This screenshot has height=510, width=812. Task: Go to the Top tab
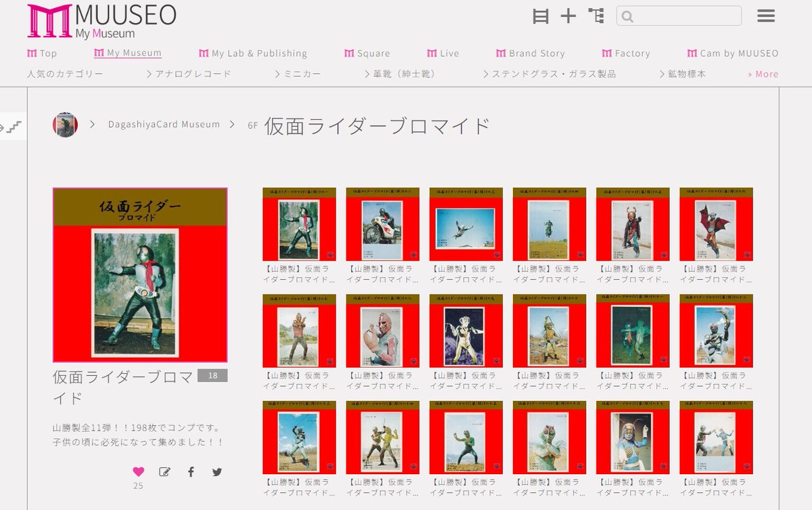tap(42, 54)
